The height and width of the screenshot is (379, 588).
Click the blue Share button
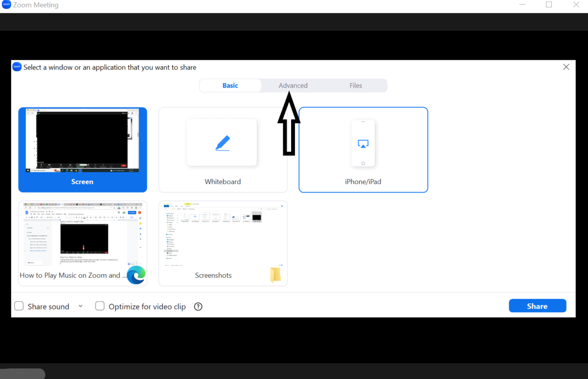538,306
